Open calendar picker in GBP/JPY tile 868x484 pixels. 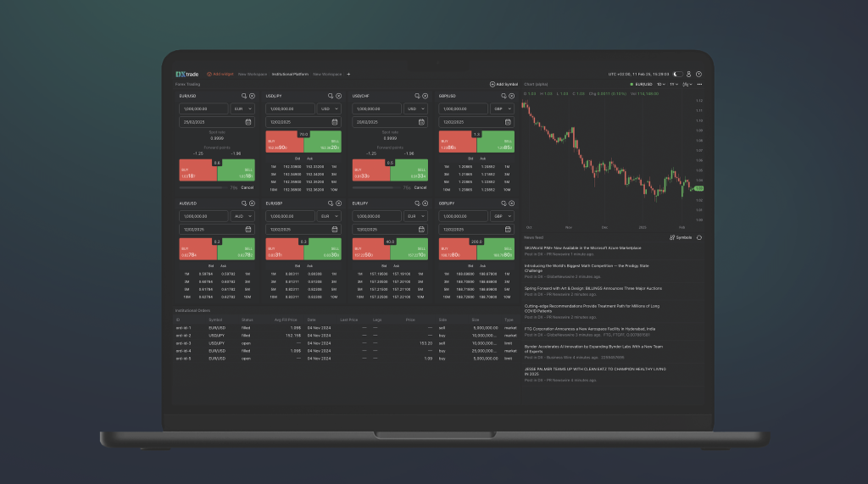[x=508, y=229]
